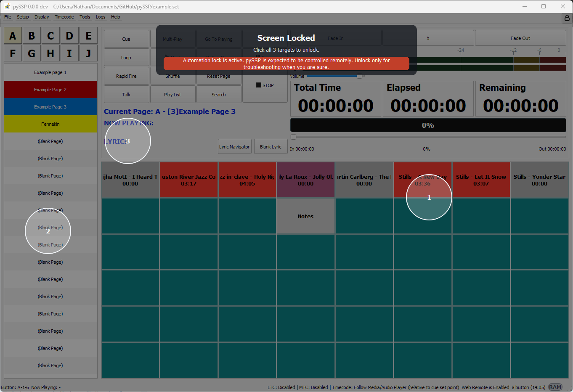
Task: Enable Shuffle mode
Action: tap(172, 76)
